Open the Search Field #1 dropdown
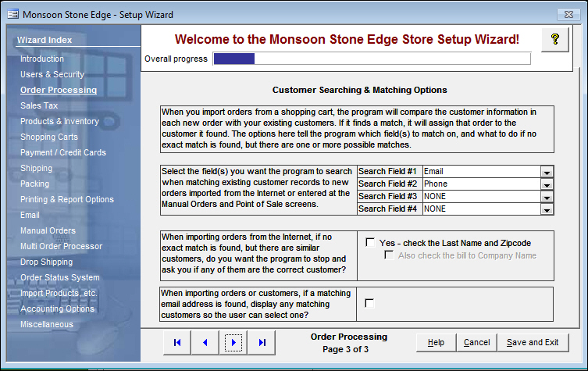This screenshot has width=588, height=371. tap(547, 172)
